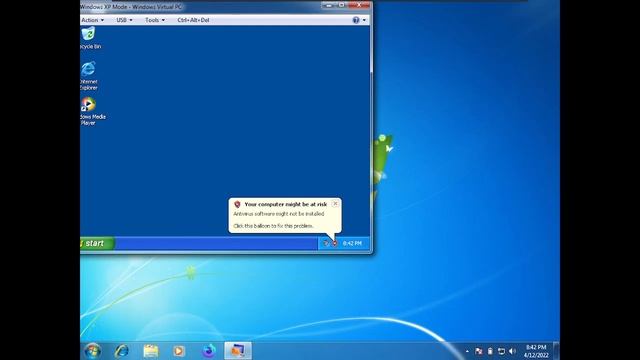Click the red security shield tray icon in XP
Screen dimensions: 640x360
(x=335, y=243)
